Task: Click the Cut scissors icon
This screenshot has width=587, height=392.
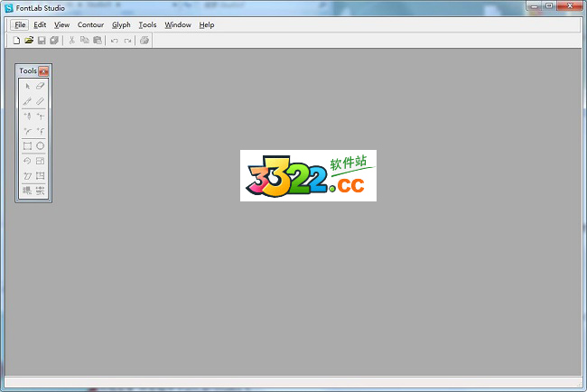Action: (72, 41)
